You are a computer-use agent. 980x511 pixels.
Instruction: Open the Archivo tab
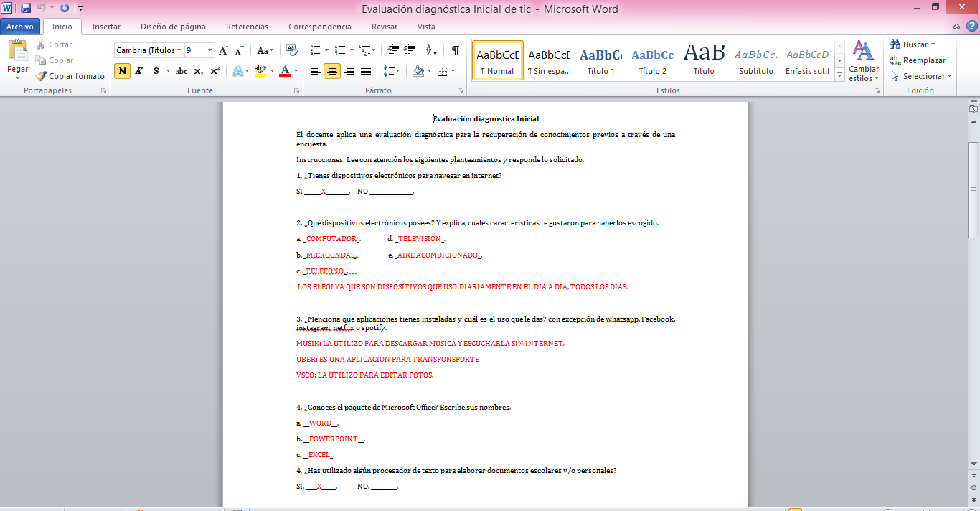click(x=20, y=27)
